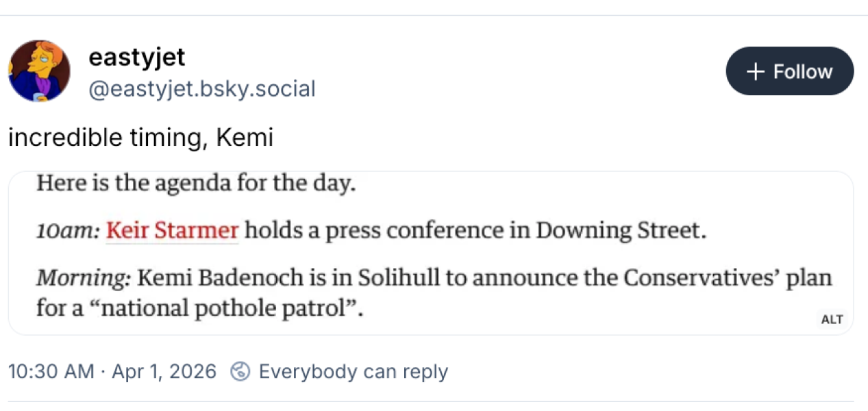Open the 10:30 AM · Apr 1, 2026 timestamp
This screenshot has width=868, height=411.
point(112,371)
